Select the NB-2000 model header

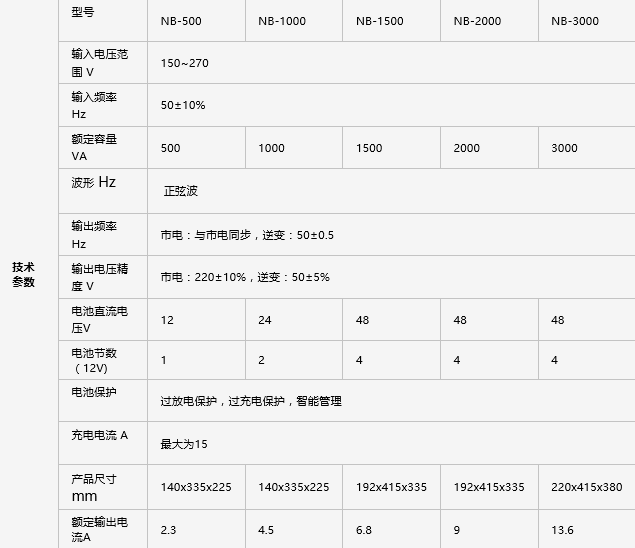(477, 21)
